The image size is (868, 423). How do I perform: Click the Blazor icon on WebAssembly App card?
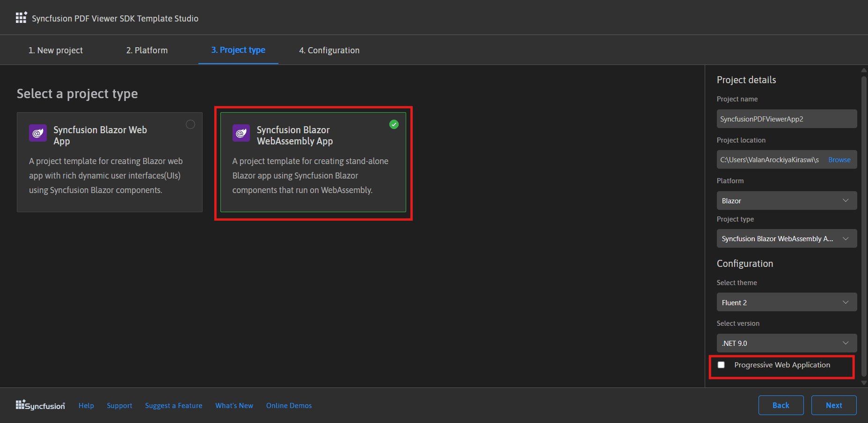point(241,133)
